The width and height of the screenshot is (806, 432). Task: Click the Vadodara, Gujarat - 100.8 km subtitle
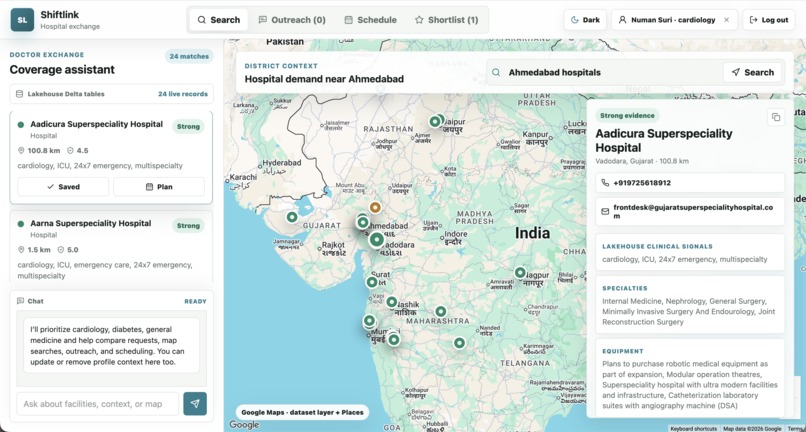642,161
